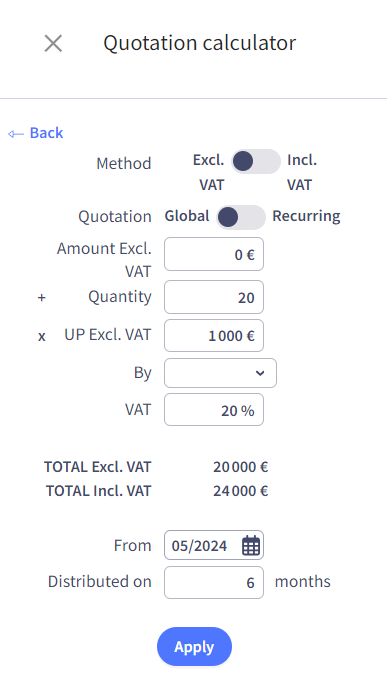Edit the UP Excl. VAT field

click(214, 335)
